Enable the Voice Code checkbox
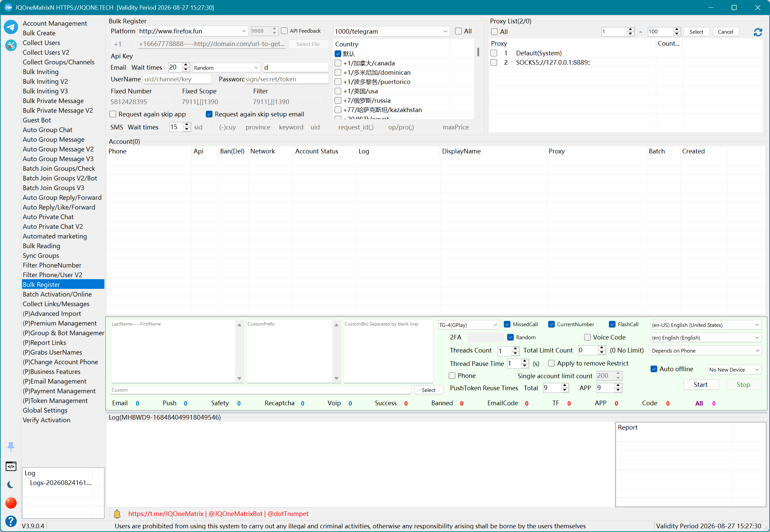Viewport: 770px width, 532px height. 588,337
